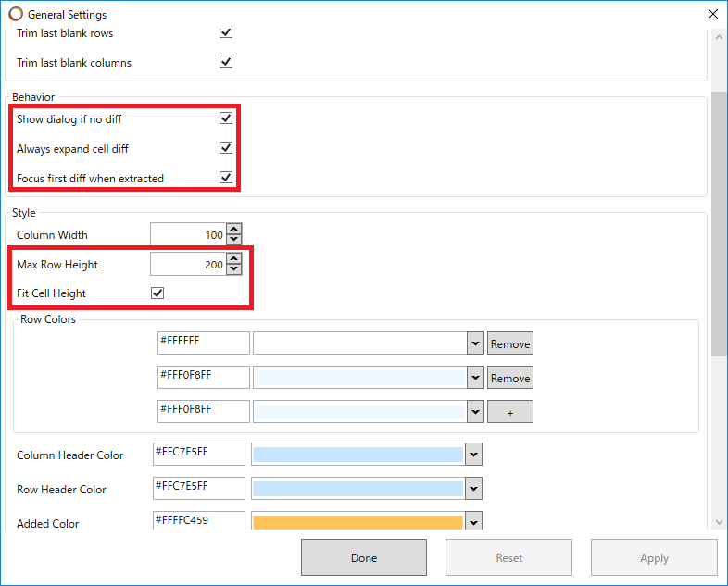The image size is (728, 586).
Task: Click hex field beside the plus button
Action: (204, 412)
